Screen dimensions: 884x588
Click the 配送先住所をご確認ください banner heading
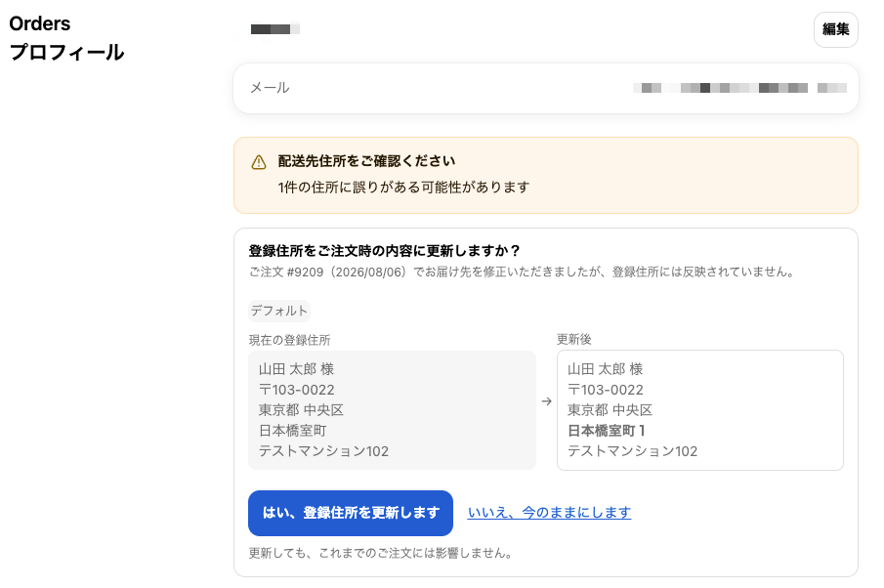tap(366, 161)
